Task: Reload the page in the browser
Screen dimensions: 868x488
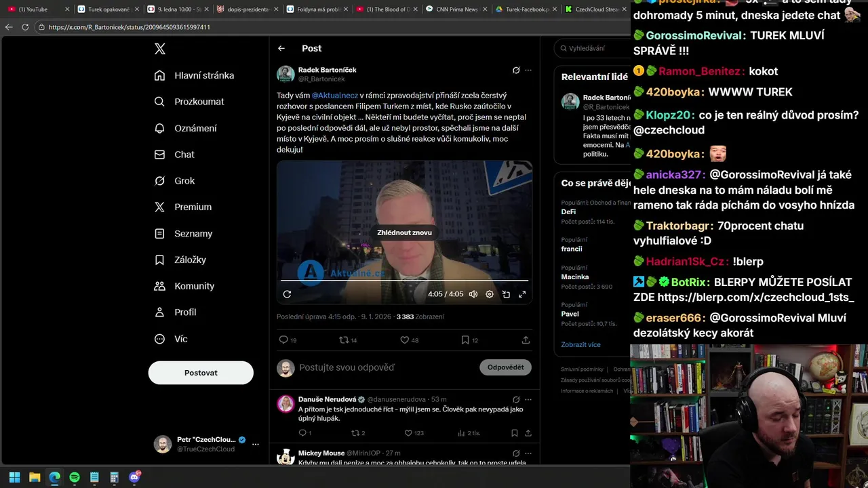Action: pyautogui.click(x=25, y=27)
